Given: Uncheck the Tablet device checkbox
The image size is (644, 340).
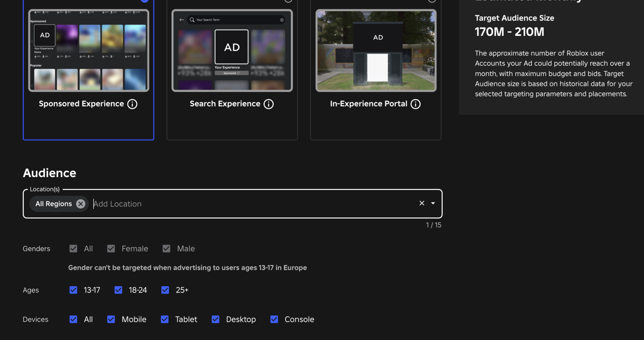Looking at the screenshot, I should point(165,319).
